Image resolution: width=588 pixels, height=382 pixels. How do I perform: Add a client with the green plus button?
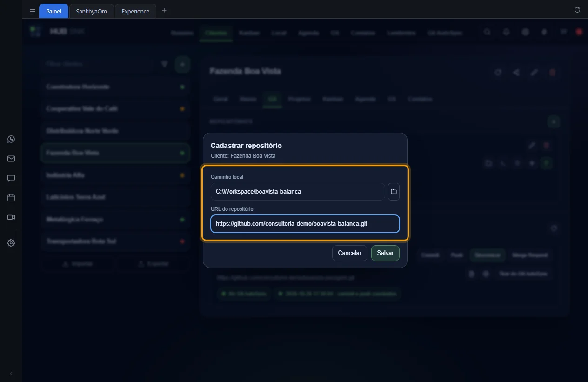pyautogui.click(x=182, y=64)
